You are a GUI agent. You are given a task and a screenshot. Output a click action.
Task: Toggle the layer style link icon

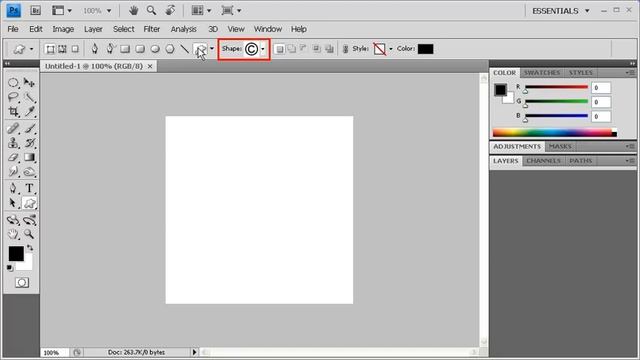[x=345, y=49]
